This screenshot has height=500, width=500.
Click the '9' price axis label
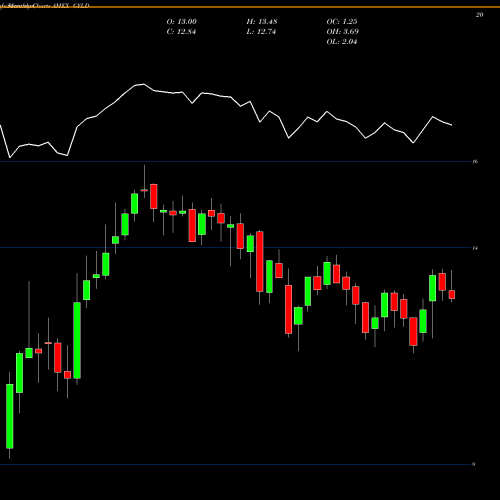pos(473,464)
